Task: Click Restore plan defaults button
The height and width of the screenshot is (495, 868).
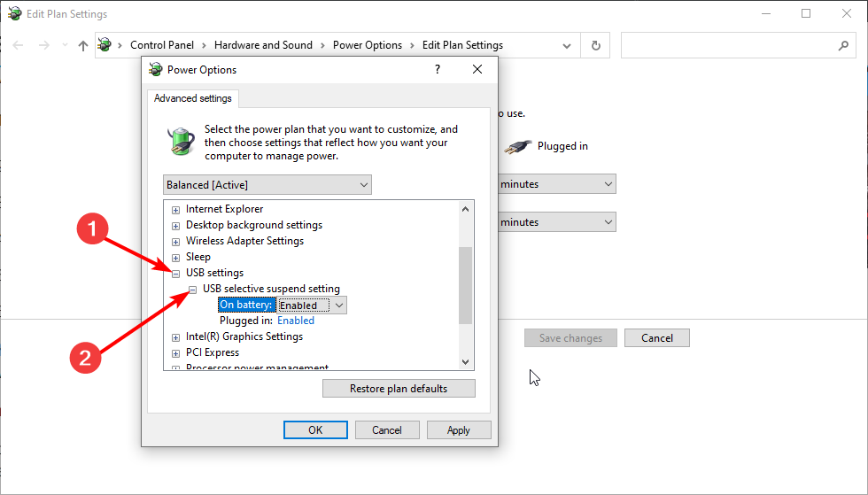Action: 399,388
